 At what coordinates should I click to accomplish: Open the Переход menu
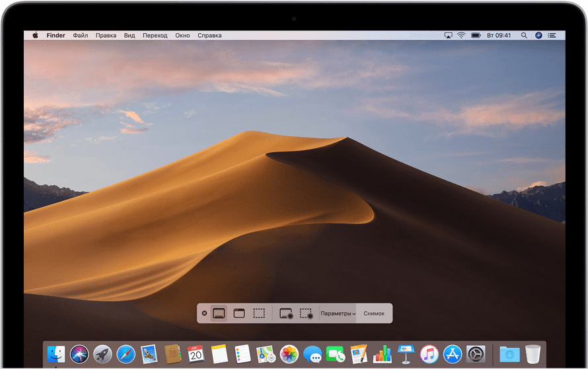(155, 35)
